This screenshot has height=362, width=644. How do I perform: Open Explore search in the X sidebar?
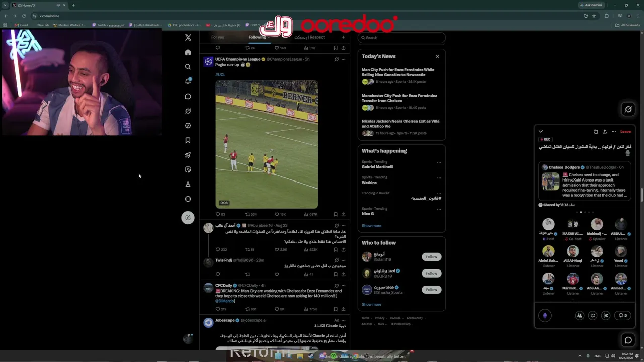(x=188, y=67)
